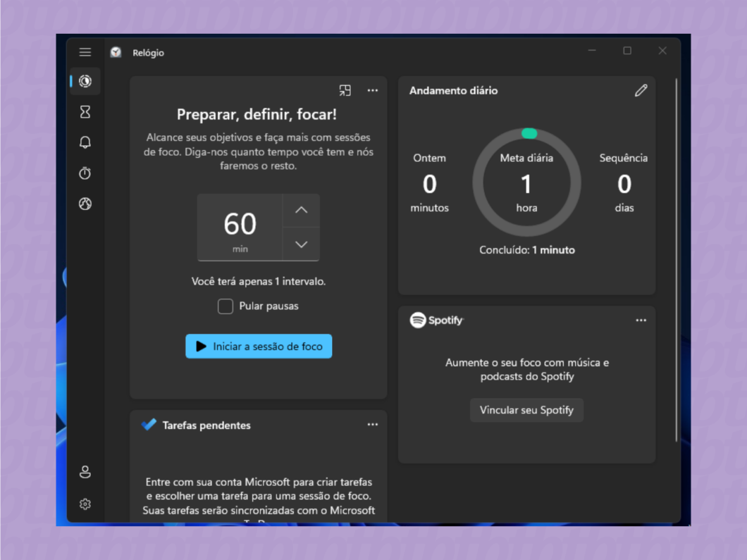Open the focus session options menu
Viewport: 747px width, 560px height.
click(372, 90)
